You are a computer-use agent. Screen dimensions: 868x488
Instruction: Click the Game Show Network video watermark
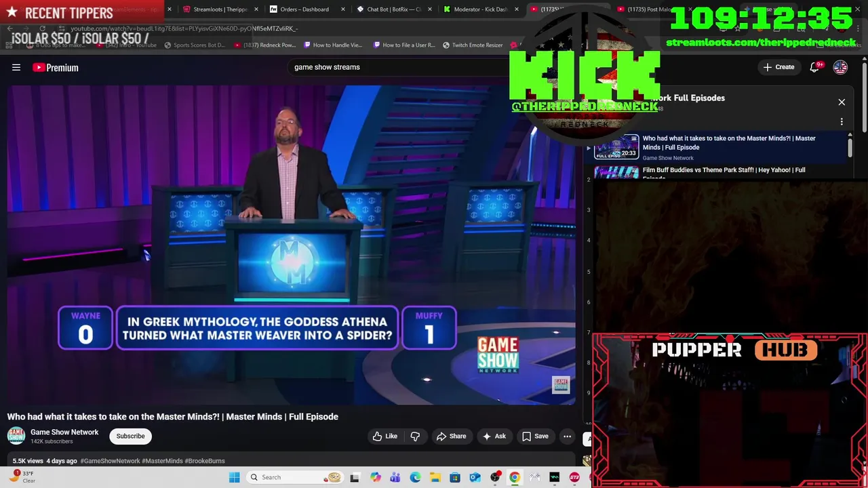[560, 384]
